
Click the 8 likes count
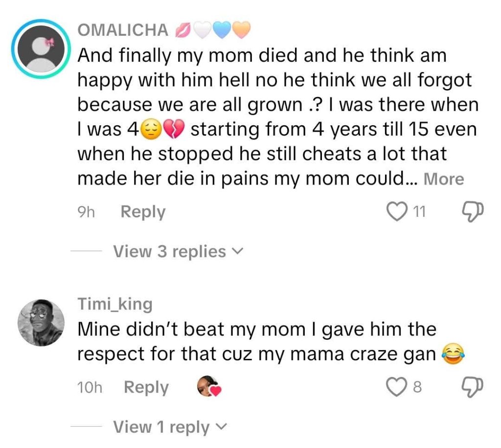[x=417, y=387]
